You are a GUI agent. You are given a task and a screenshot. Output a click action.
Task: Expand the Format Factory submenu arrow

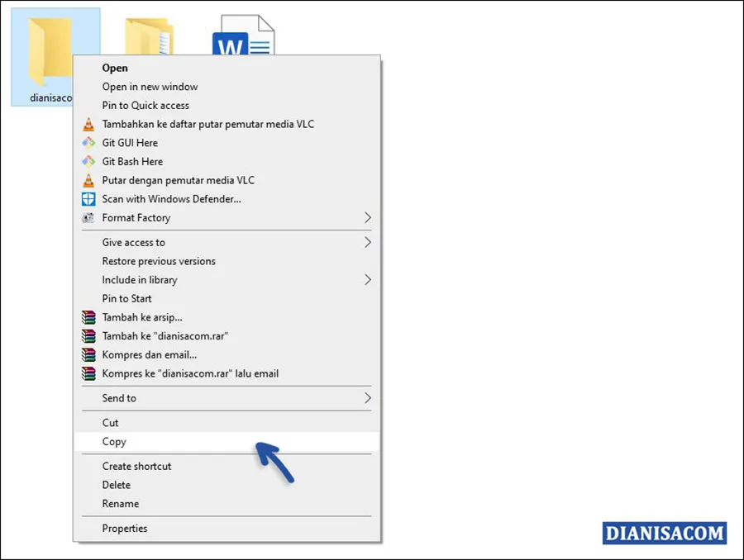369,217
